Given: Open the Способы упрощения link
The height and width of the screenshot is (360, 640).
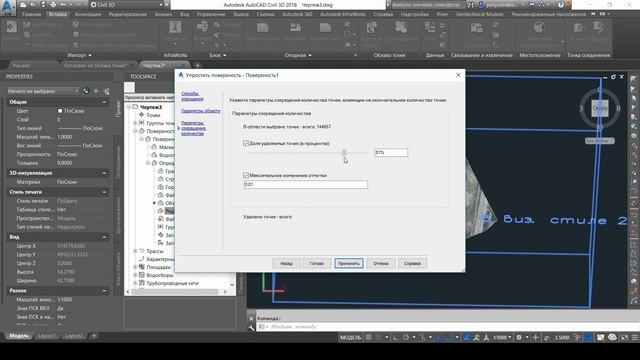Looking at the screenshot, I should point(192,96).
